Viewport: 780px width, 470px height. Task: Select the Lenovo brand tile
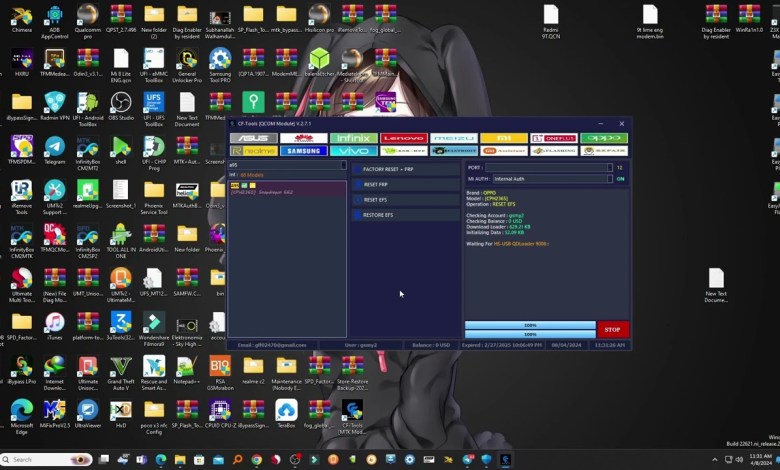click(x=403, y=138)
